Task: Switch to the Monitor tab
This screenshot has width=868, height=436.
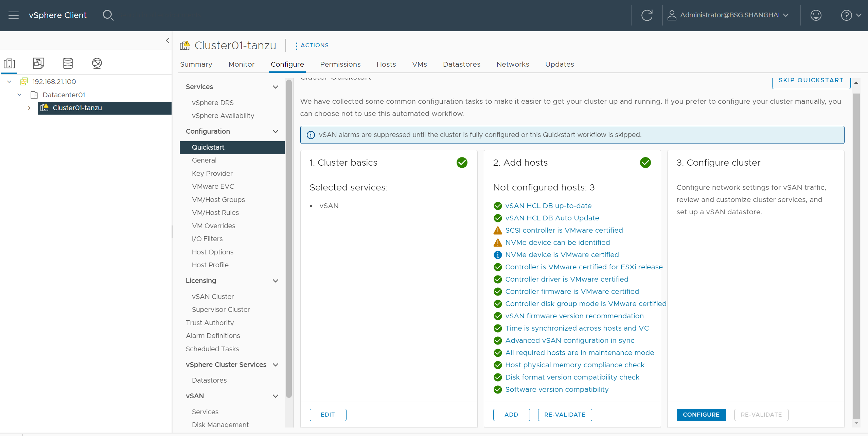Action: tap(241, 64)
